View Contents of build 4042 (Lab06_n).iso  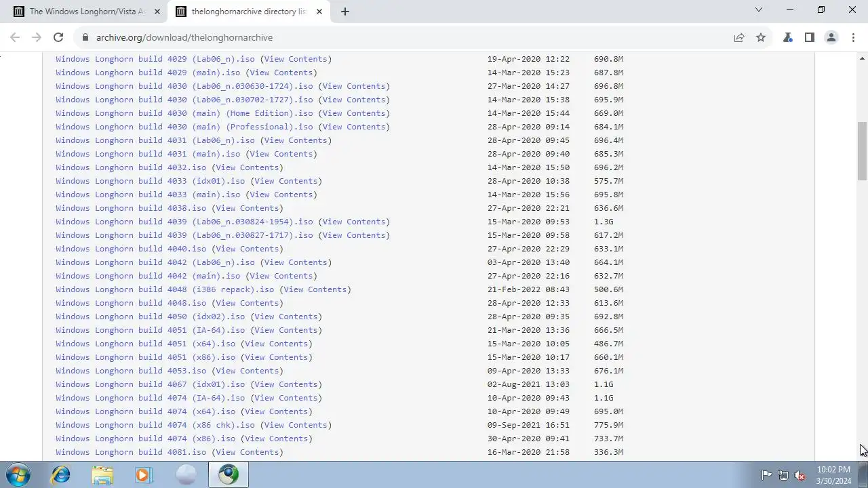tap(296, 262)
